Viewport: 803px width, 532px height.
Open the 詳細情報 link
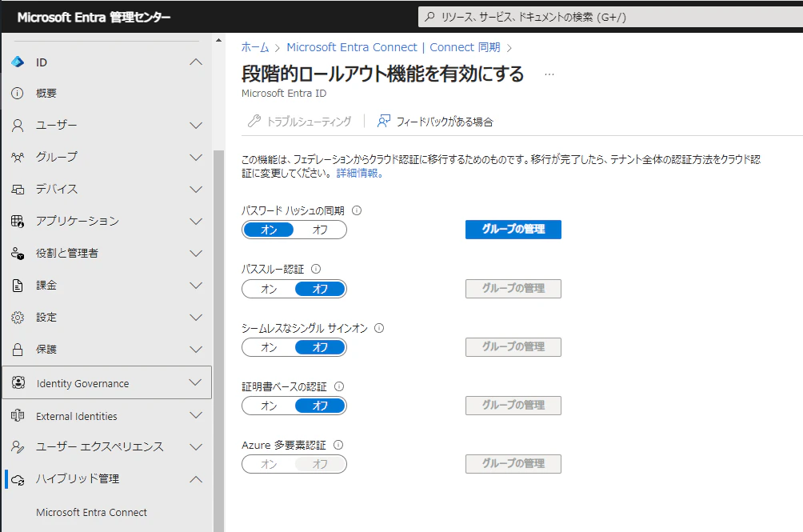359,173
